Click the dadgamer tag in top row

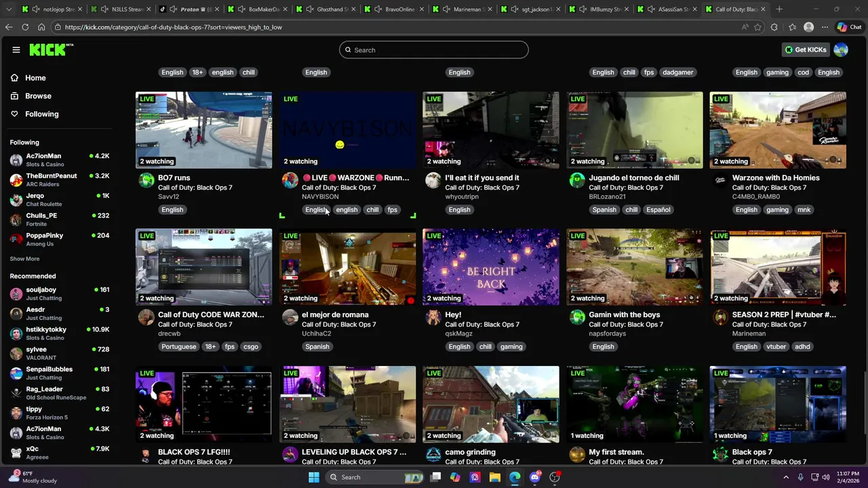(x=678, y=73)
